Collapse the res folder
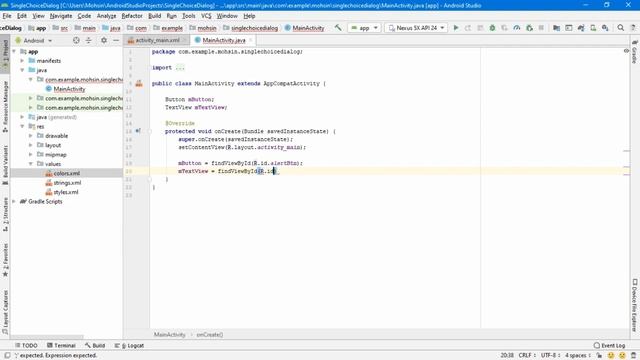 [22, 126]
